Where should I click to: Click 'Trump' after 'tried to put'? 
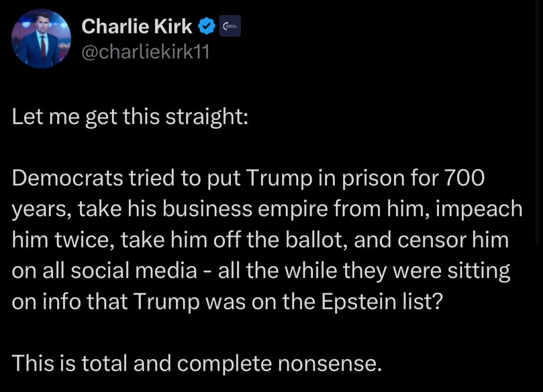click(x=279, y=179)
